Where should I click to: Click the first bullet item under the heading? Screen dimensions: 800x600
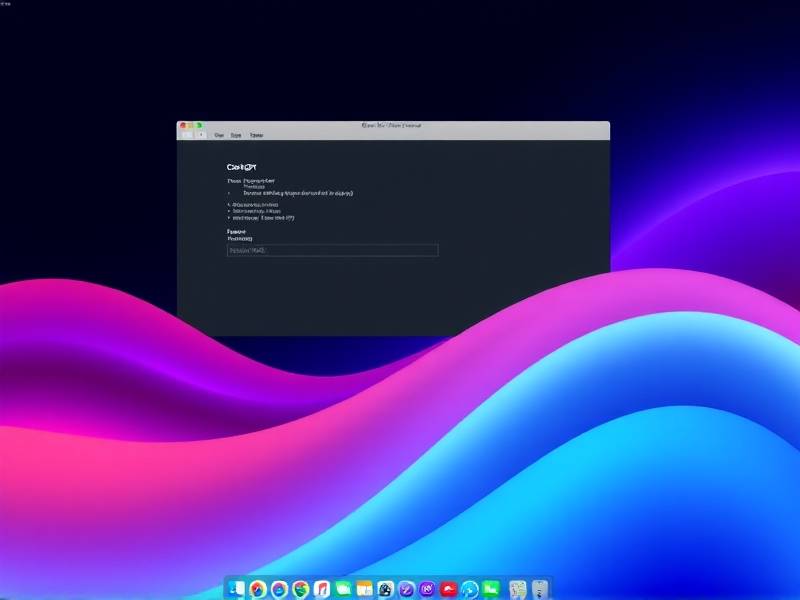(x=298, y=192)
